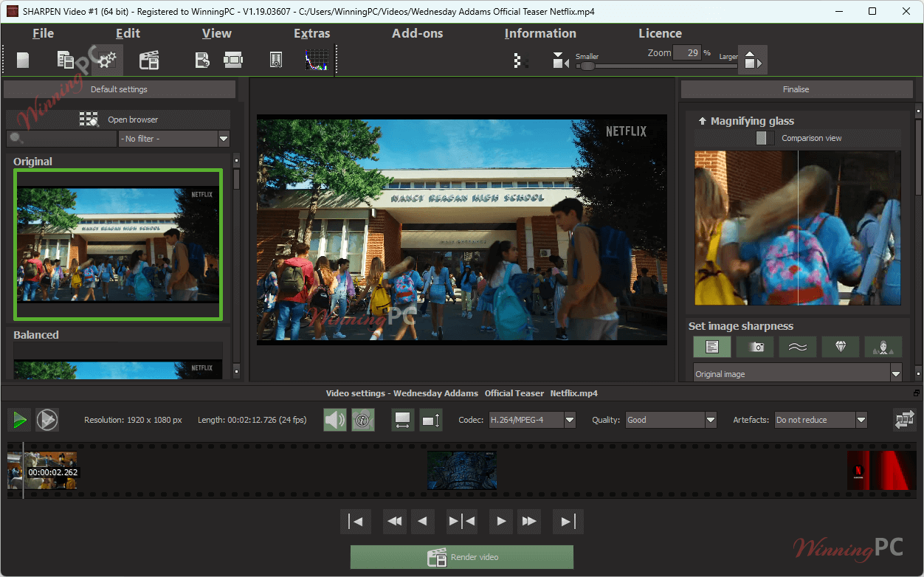Screen dimensions: 924x577
Task: Open the Quality Good dropdown
Action: [x=671, y=420]
